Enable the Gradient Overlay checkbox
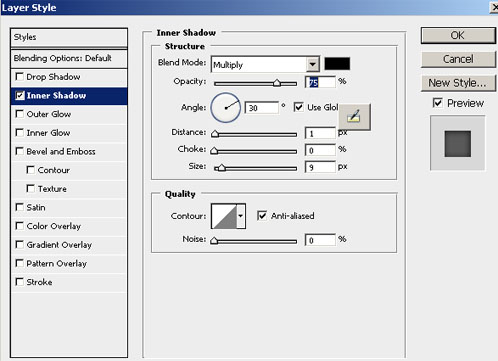Screen dimensions: 498x361 click(x=20, y=245)
